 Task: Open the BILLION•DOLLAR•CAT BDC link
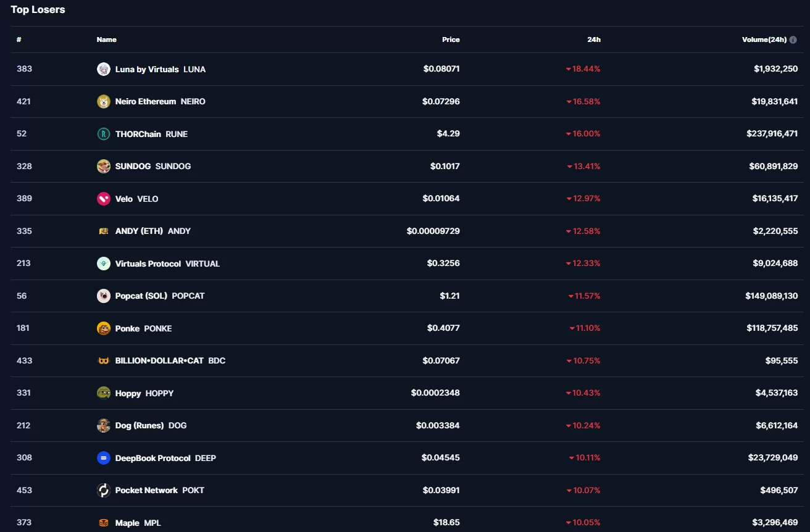tap(170, 360)
